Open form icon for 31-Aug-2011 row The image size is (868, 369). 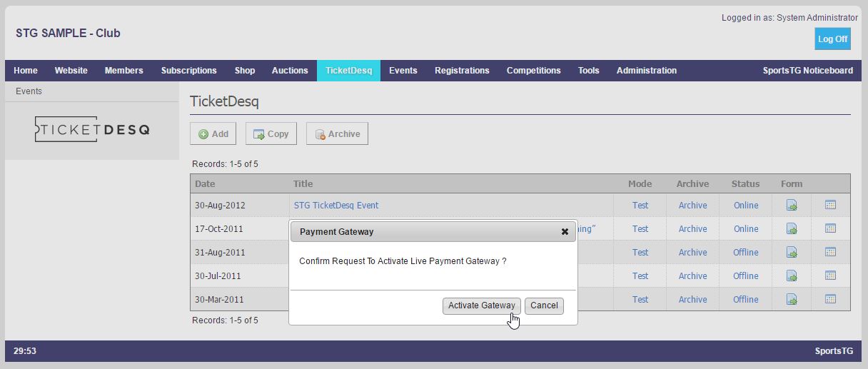pyautogui.click(x=792, y=253)
